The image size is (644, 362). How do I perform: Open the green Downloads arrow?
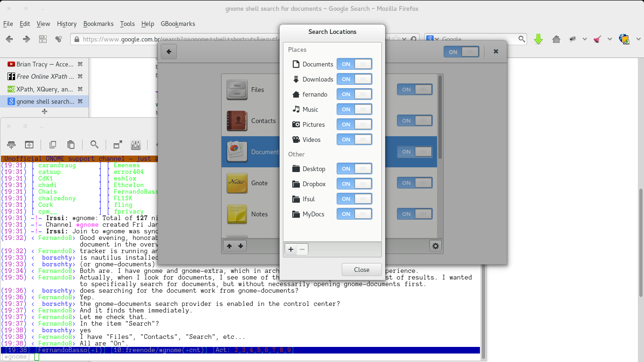coord(538,39)
